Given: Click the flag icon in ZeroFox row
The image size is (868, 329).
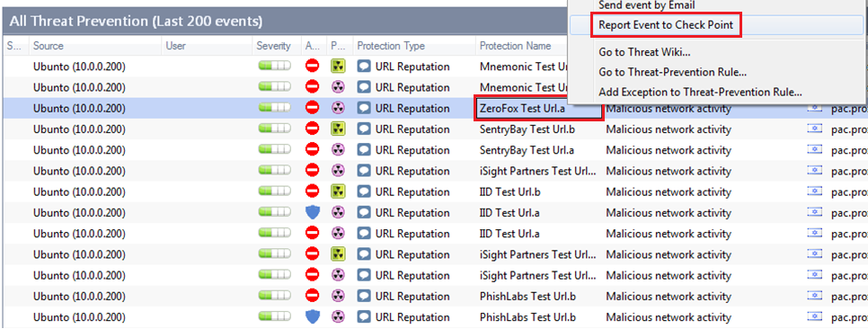Looking at the screenshot, I should point(814,109).
